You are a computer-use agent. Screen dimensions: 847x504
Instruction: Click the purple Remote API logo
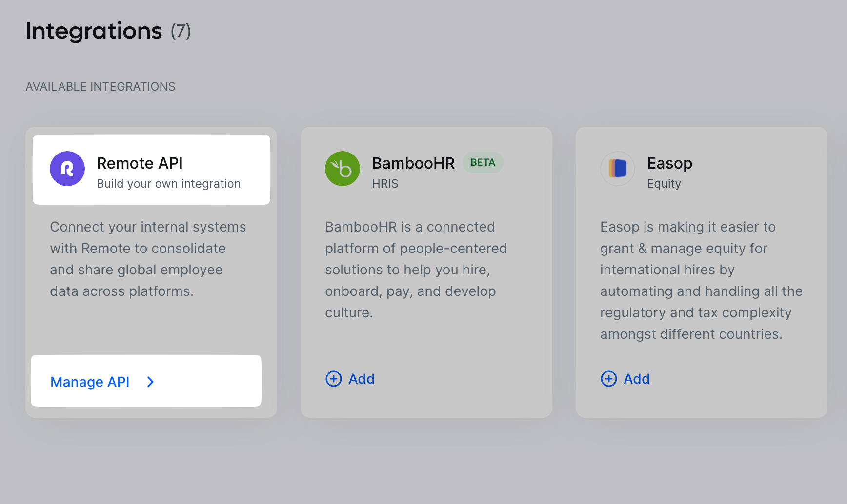(x=67, y=169)
